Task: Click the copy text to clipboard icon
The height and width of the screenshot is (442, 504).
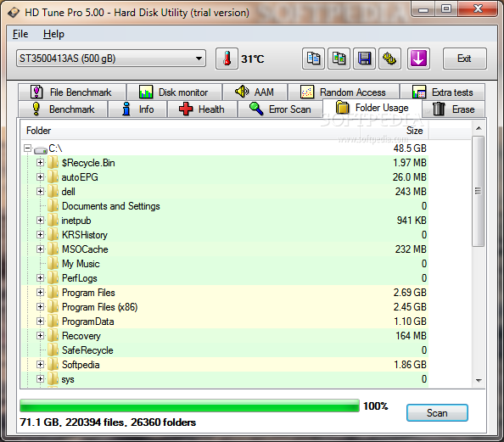Action: pos(313,59)
